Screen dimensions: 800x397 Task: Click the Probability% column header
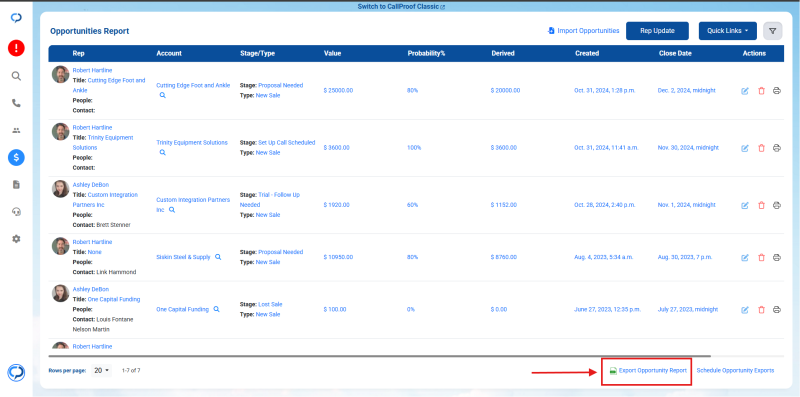pos(427,53)
